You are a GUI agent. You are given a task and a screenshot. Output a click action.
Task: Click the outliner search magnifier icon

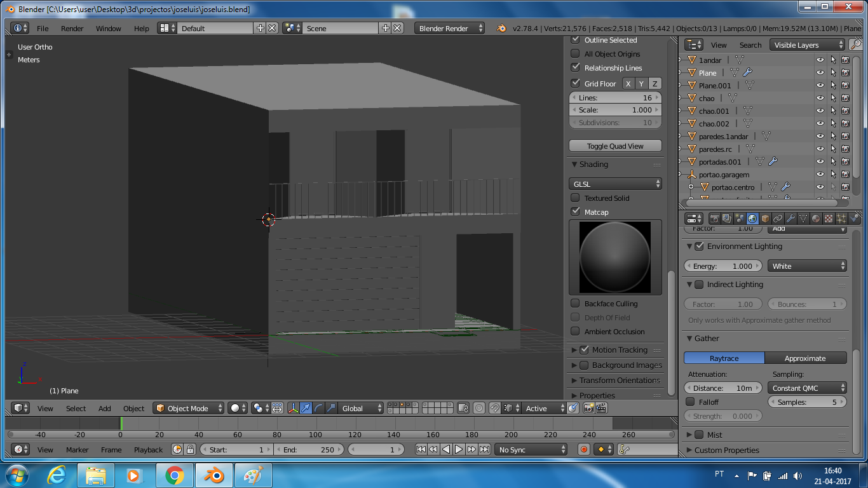click(x=856, y=44)
